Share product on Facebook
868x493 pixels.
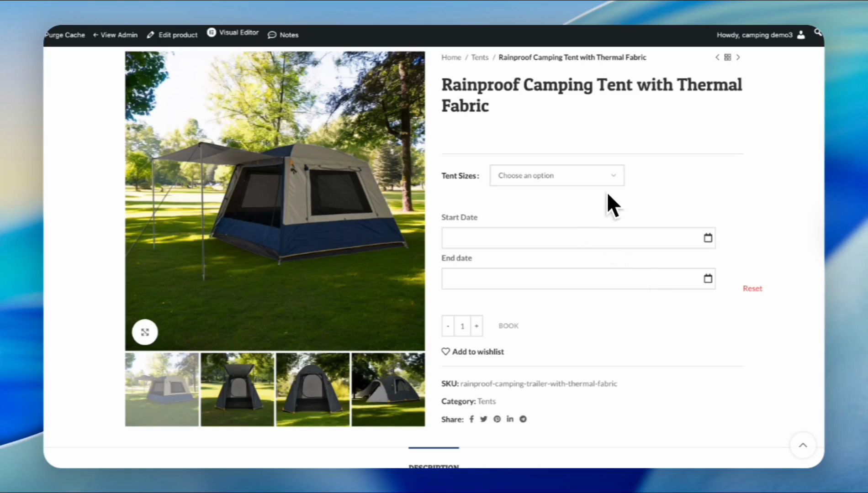click(471, 419)
